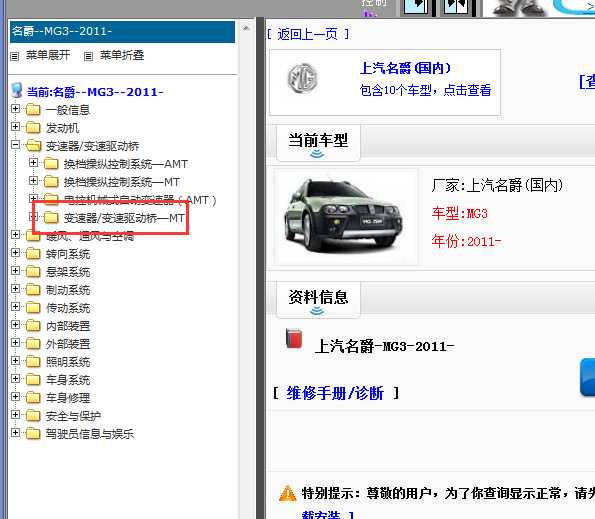595x519 pixels.
Task: Expand the 传动系统 tree node
Action: 15,307
